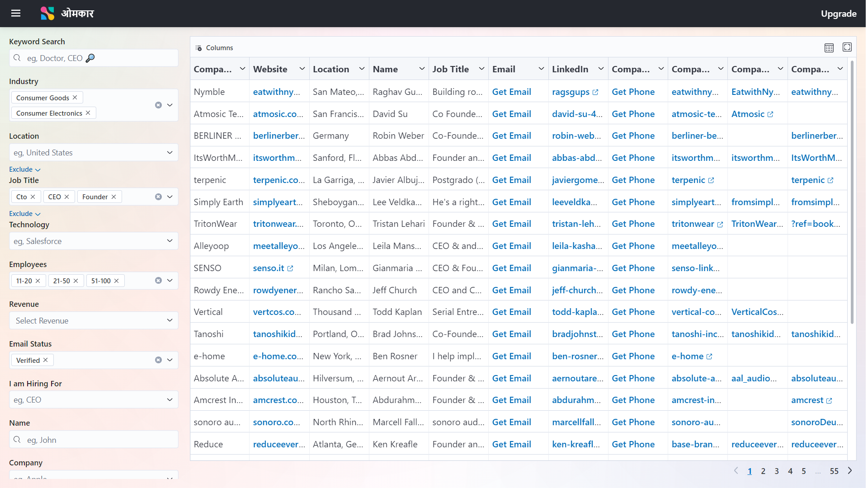Go to page 3
This screenshot has height=488, width=868.
coord(777,471)
